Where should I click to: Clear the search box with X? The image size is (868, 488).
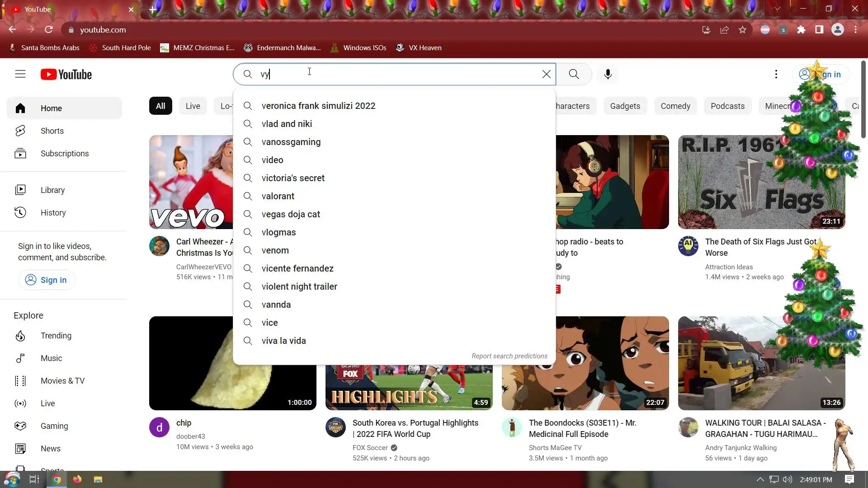point(546,74)
